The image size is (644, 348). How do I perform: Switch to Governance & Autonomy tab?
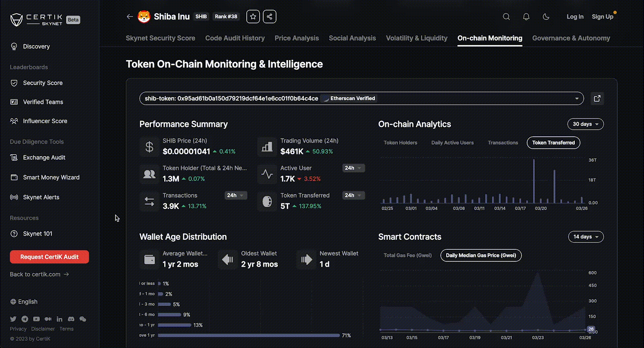[571, 38]
